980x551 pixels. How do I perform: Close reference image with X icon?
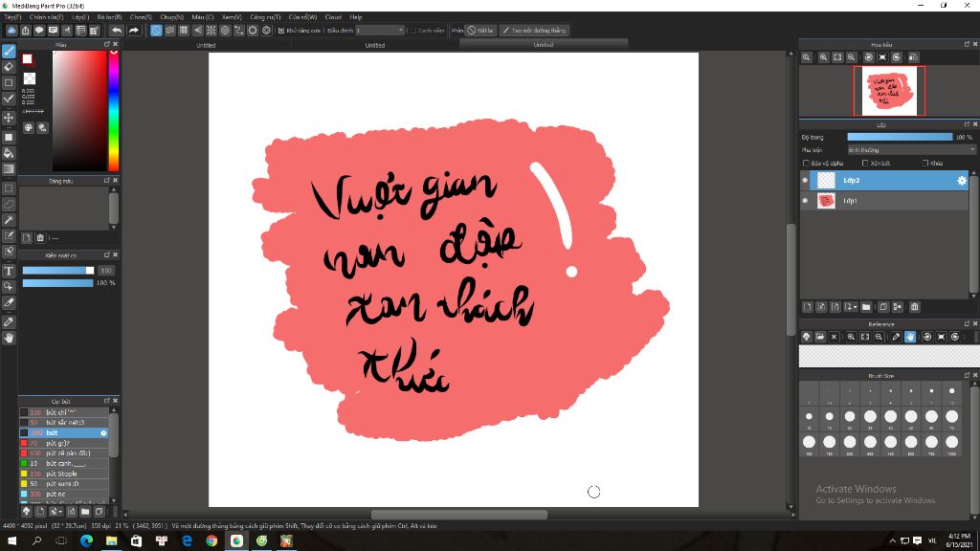coord(834,337)
